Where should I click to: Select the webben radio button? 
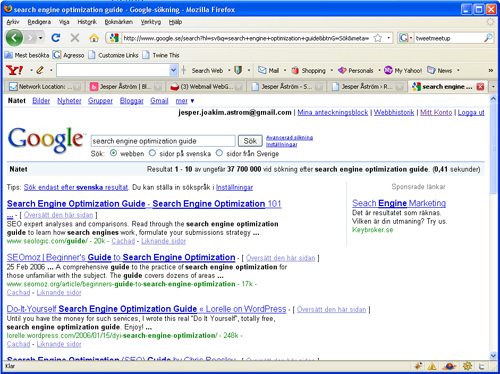point(114,153)
